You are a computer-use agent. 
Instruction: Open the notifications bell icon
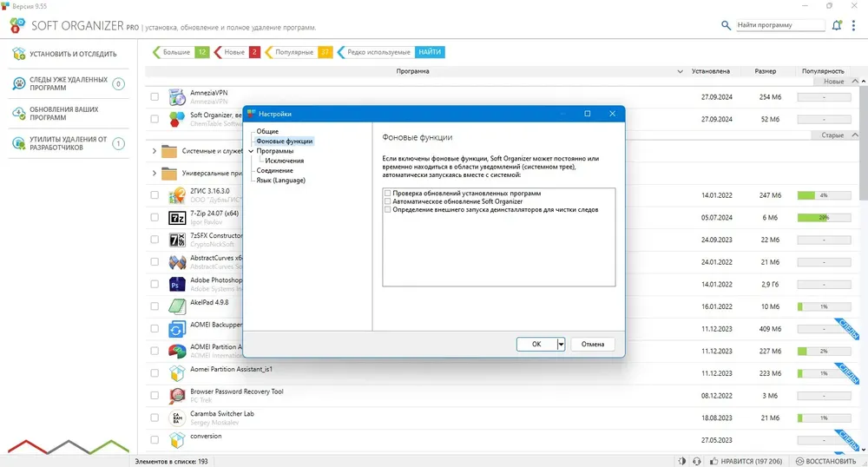pos(837,25)
